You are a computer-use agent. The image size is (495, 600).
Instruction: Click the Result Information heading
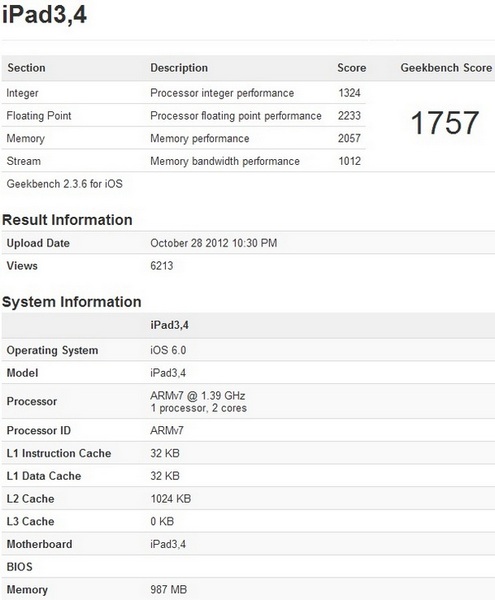(x=67, y=220)
